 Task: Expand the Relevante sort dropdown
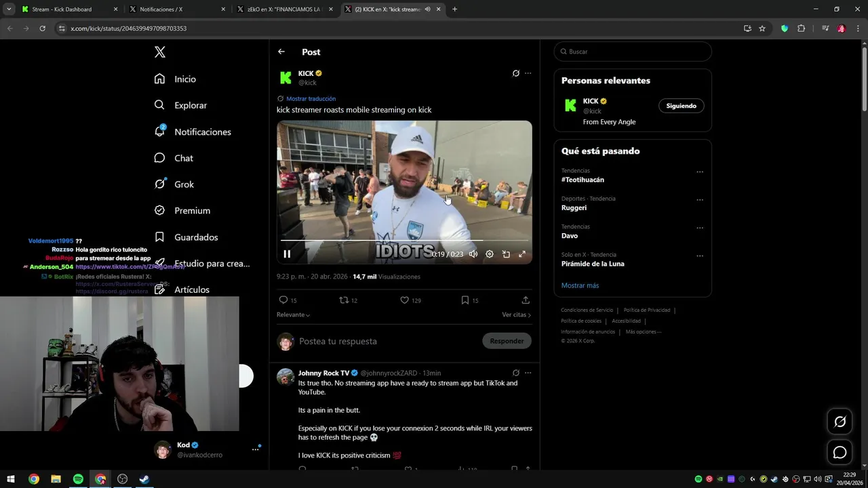[x=293, y=314]
